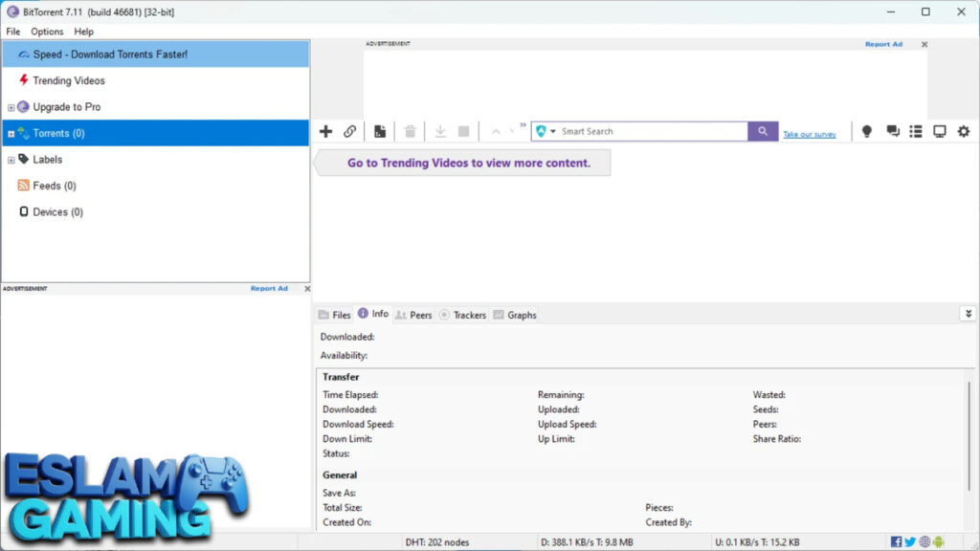980x551 pixels.
Task: Show more toolbar buttons chevron
Action: point(523,125)
